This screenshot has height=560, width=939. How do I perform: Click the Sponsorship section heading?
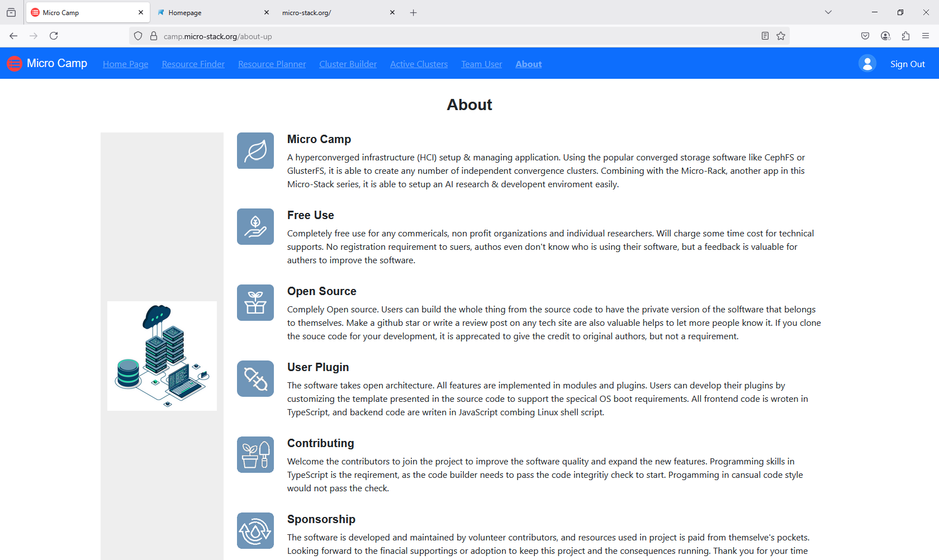(x=321, y=519)
